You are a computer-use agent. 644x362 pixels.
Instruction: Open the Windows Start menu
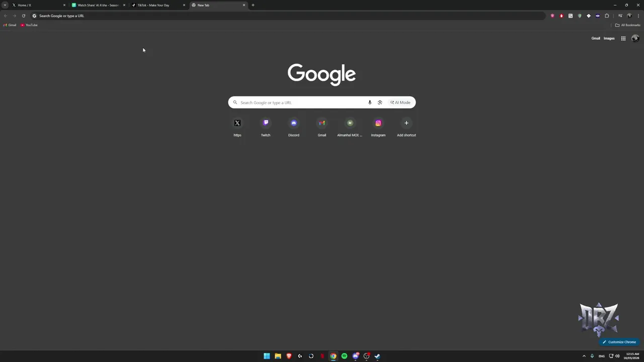pyautogui.click(x=267, y=356)
